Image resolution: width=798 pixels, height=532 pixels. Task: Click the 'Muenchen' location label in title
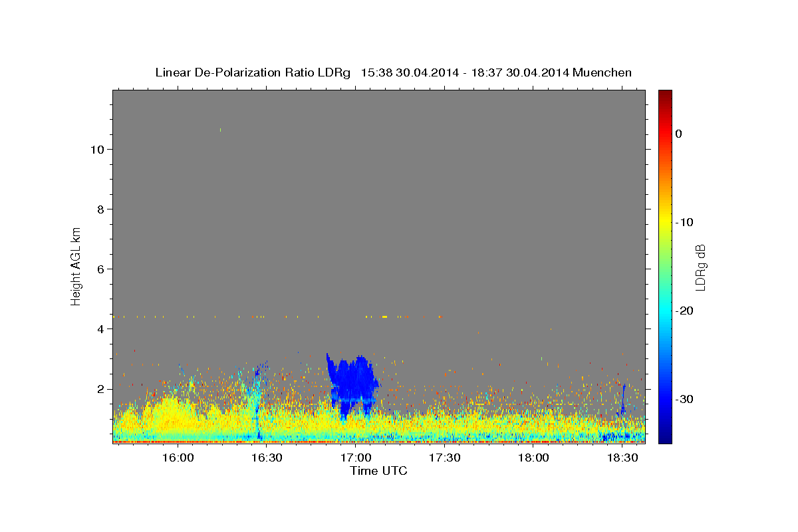pos(602,72)
